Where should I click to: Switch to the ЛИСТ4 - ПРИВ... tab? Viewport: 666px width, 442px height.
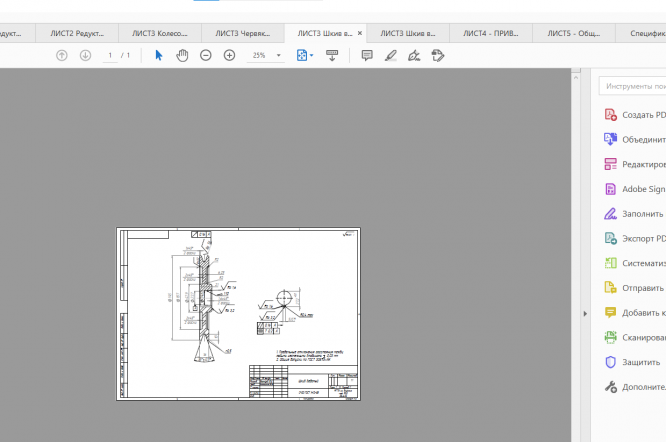pyautogui.click(x=490, y=33)
